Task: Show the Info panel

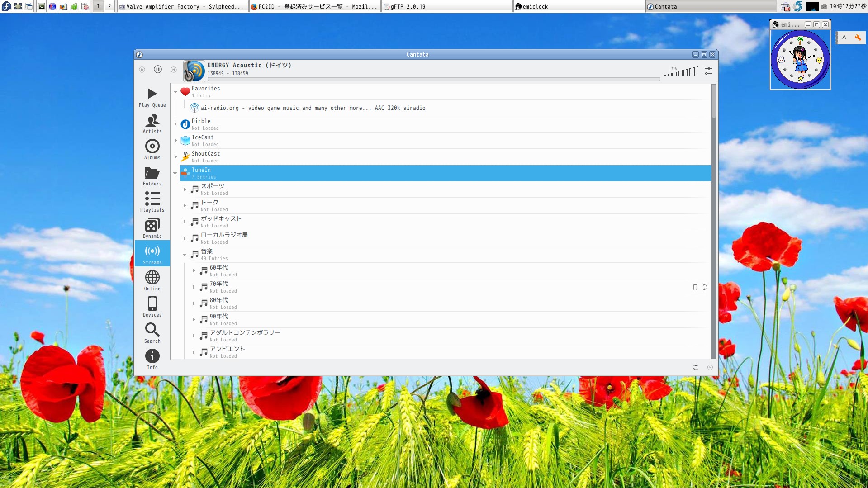Action: (152, 360)
